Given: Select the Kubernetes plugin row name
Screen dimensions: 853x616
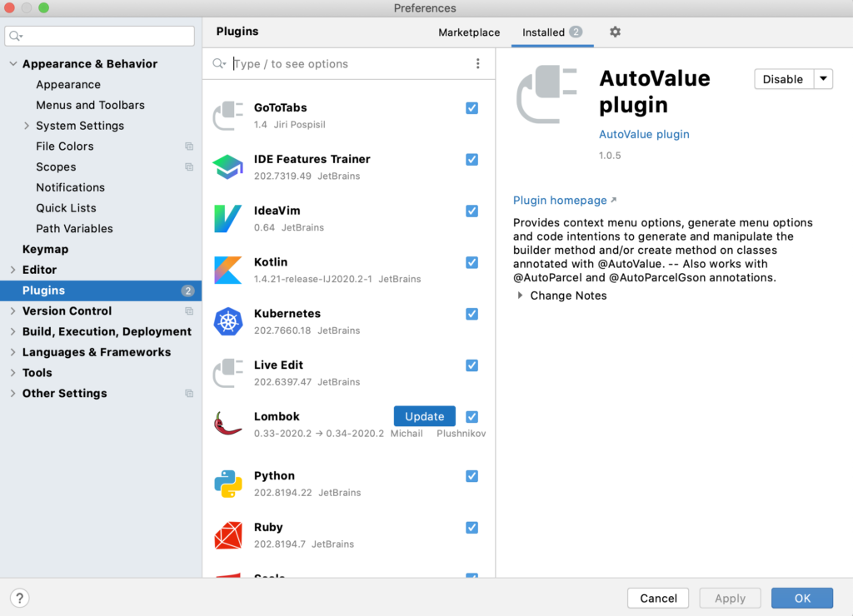Looking at the screenshot, I should coord(287,314).
